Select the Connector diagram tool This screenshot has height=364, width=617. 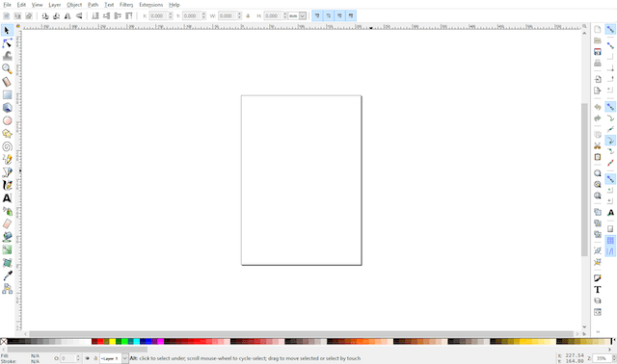click(x=7, y=289)
